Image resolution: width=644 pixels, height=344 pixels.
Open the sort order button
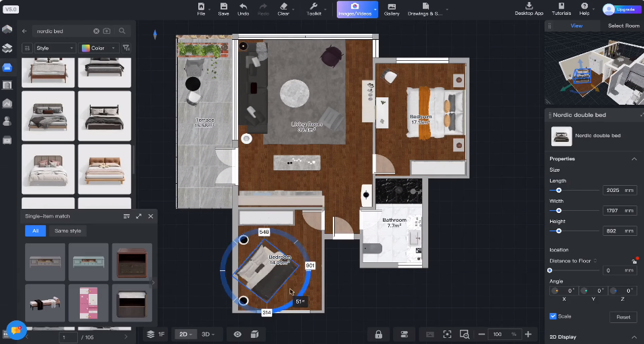coord(27,48)
